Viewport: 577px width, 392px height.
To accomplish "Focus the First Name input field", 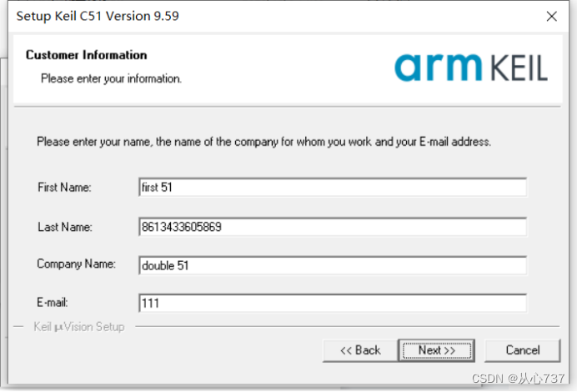I will pyautogui.click(x=333, y=188).
